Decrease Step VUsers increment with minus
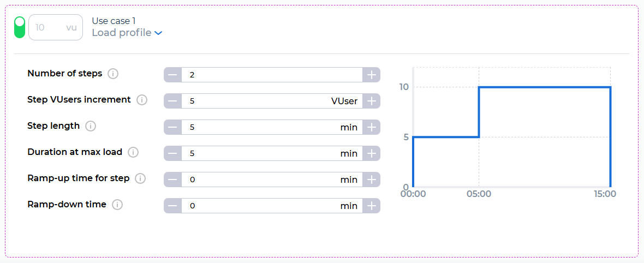The height and width of the screenshot is (263, 644). [x=172, y=101]
